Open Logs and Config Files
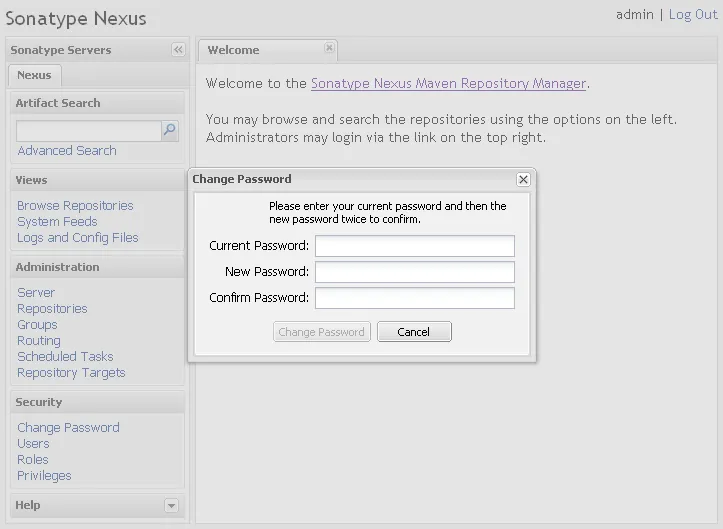The image size is (723, 529). click(x=77, y=238)
